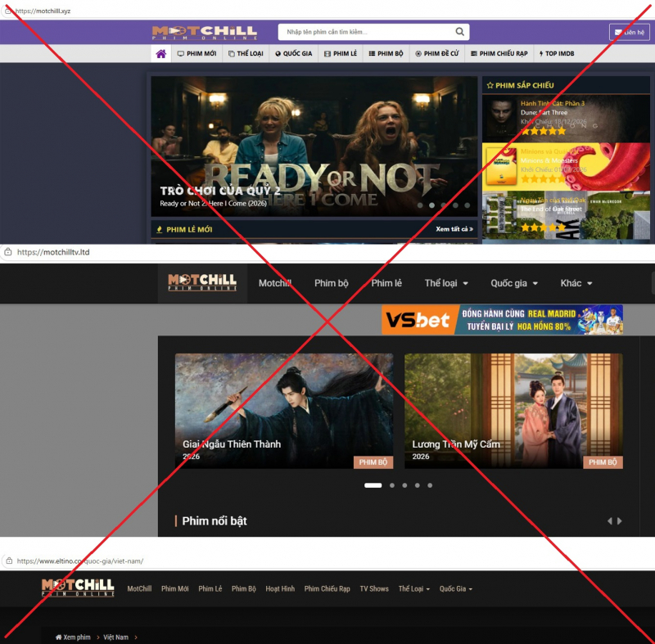Click TV Shows in eltino navbar

(x=374, y=588)
